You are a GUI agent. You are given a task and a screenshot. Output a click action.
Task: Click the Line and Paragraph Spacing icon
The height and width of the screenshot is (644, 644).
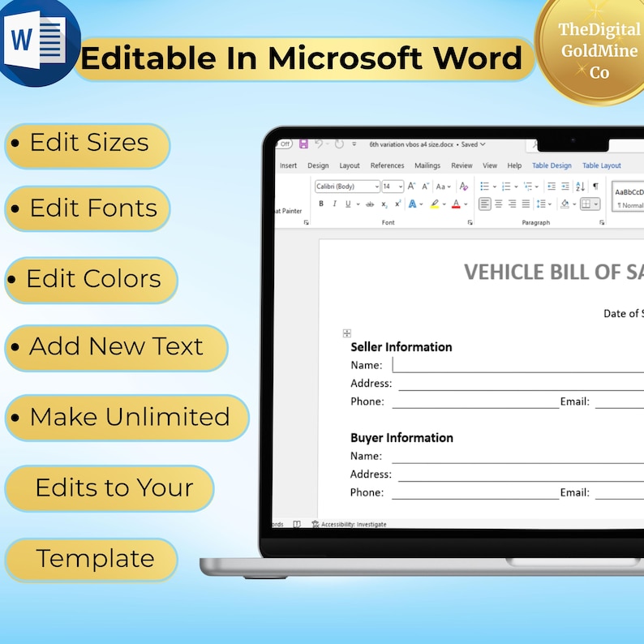coord(541,204)
